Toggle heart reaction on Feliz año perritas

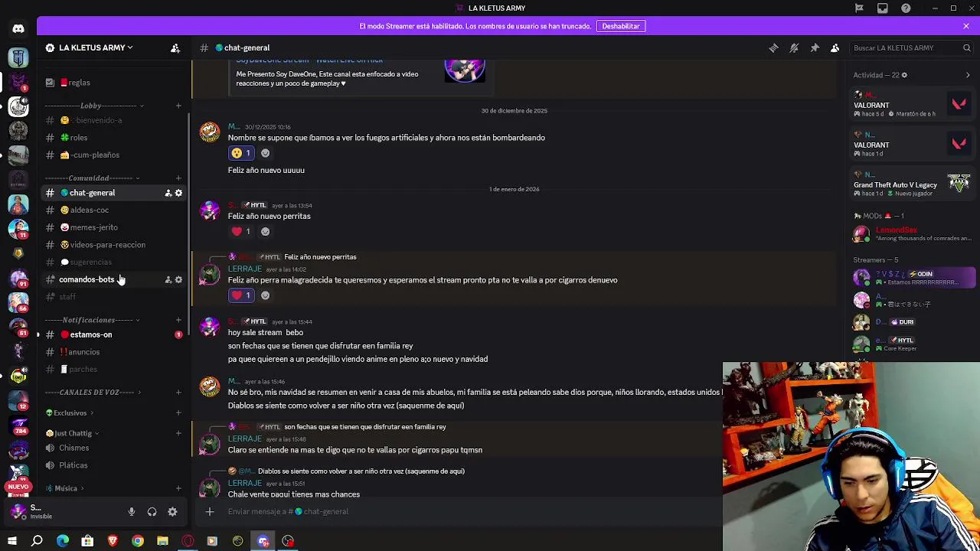(x=241, y=231)
